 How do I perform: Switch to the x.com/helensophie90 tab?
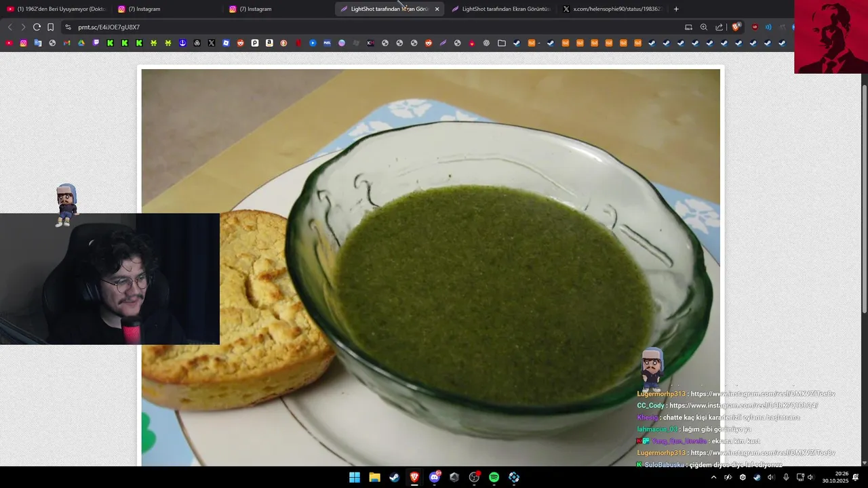612,9
